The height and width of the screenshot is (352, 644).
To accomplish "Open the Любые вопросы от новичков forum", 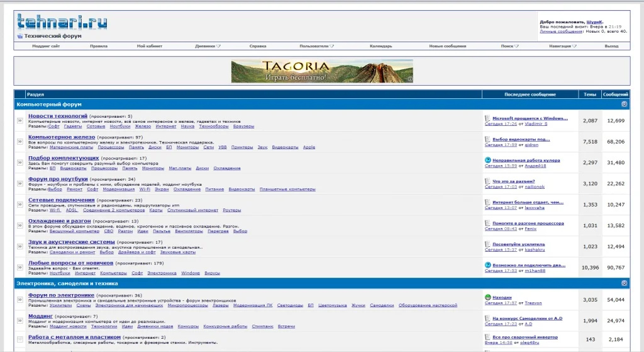I will tap(70, 263).
